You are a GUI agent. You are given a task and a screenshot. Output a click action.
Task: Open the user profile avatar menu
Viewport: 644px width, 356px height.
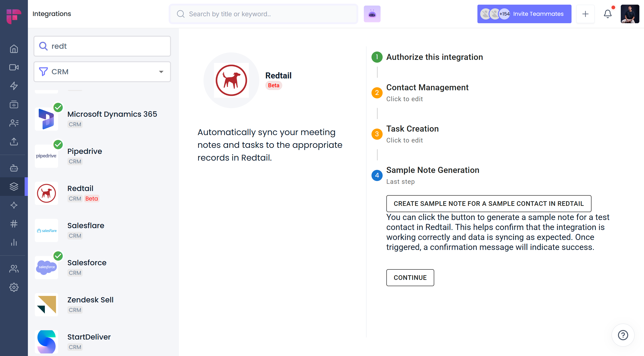pyautogui.click(x=630, y=14)
